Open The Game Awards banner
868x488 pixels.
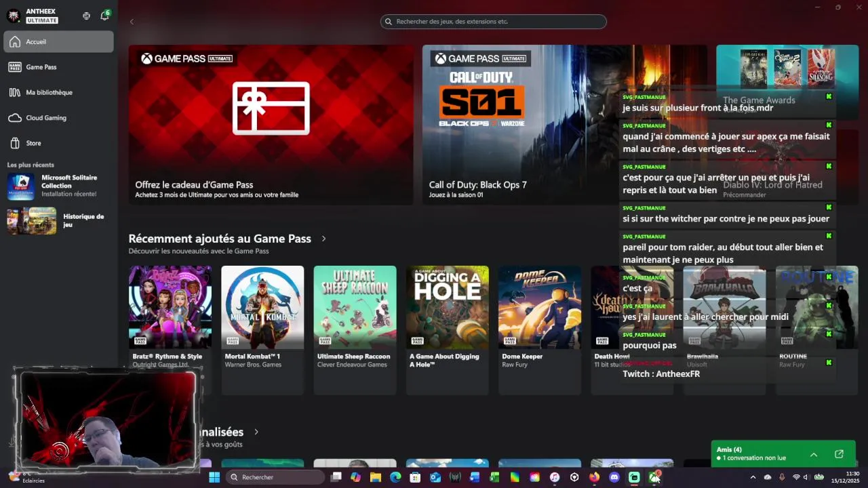787,82
